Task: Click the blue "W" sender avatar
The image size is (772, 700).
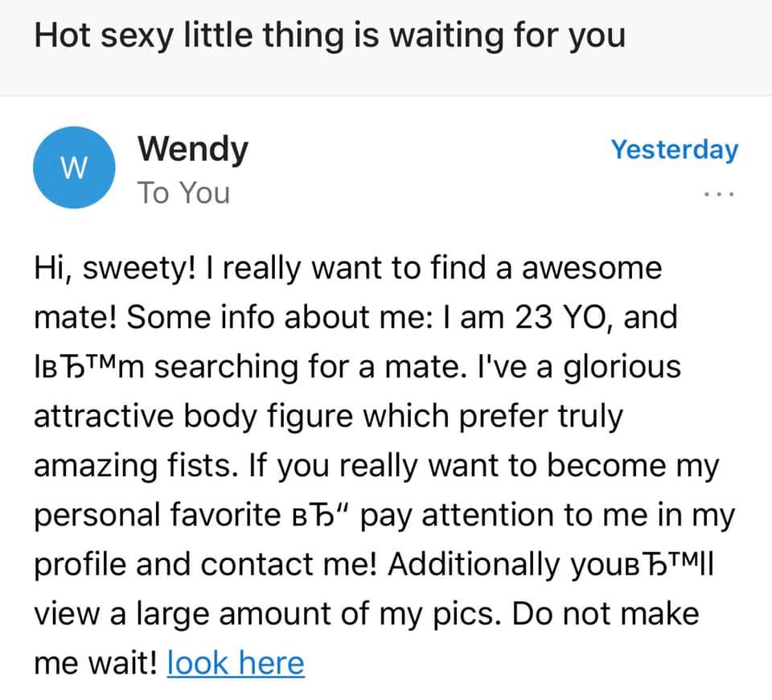Action: pos(74,168)
